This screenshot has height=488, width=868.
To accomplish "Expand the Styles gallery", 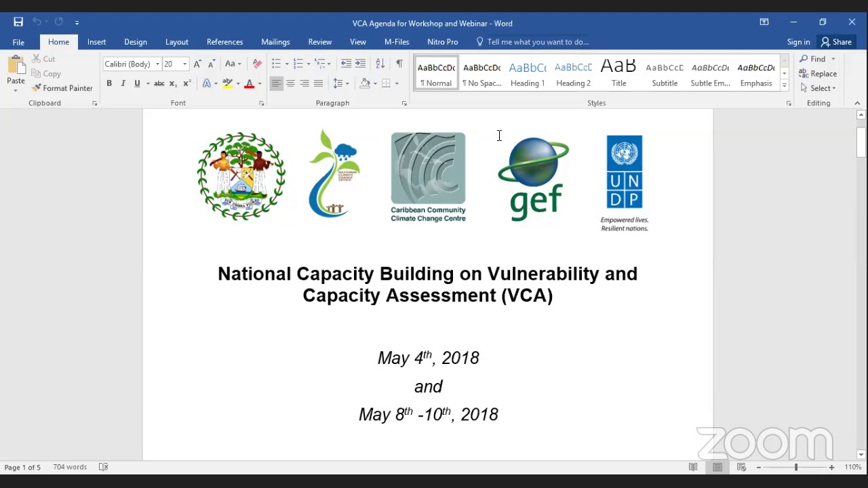I will (x=785, y=86).
